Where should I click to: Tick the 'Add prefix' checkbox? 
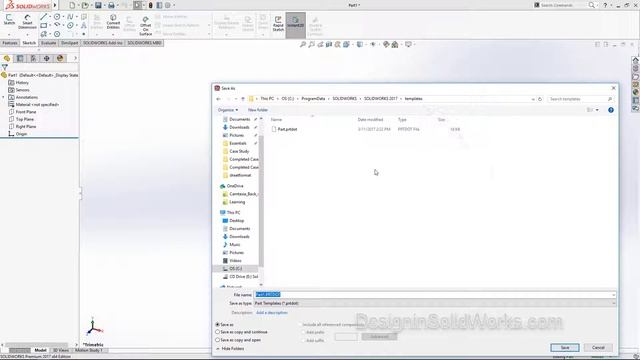304,332
